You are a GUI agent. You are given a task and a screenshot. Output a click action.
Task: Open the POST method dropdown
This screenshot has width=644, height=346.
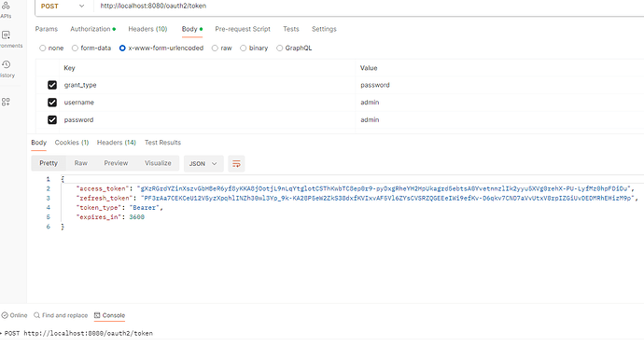click(63, 7)
